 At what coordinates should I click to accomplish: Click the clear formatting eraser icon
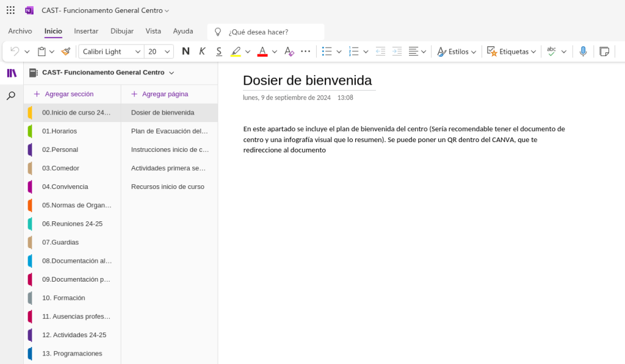pos(289,52)
